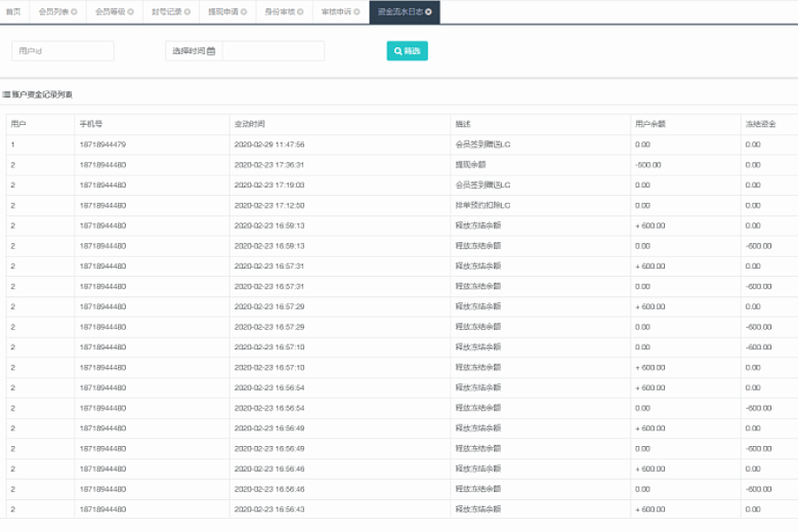This screenshot has width=798, height=532.
Task: Click the list icon before 账户资金记录列表
Action: [x=6, y=95]
